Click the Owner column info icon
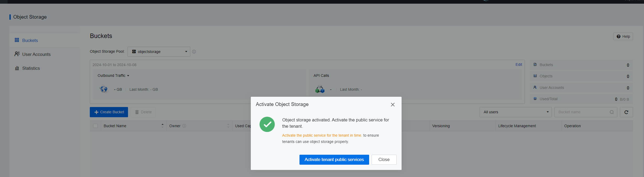Image resolution: width=644 pixels, height=177 pixels. pyautogui.click(x=184, y=126)
